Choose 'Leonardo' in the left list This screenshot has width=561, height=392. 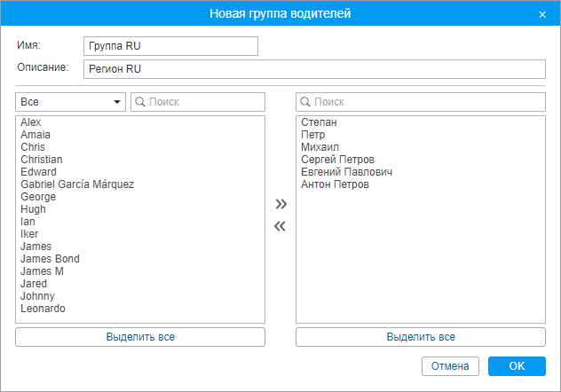pyautogui.click(x=43, y=309)
